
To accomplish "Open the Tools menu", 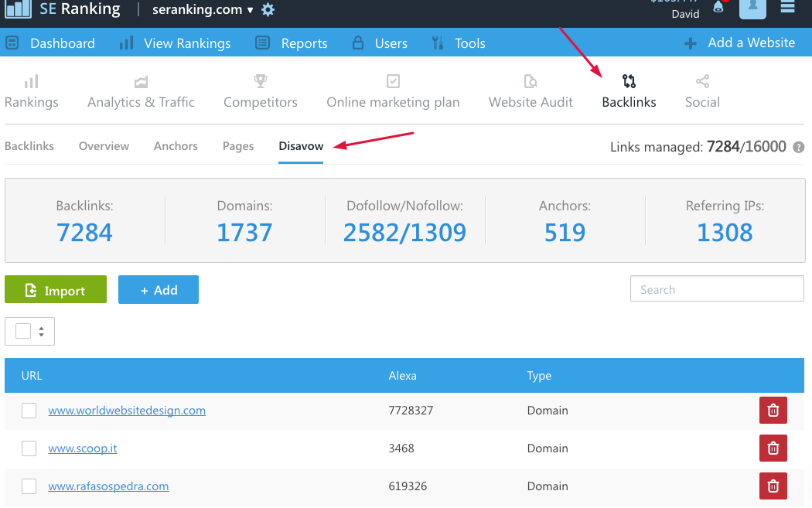I will [470, 43].
